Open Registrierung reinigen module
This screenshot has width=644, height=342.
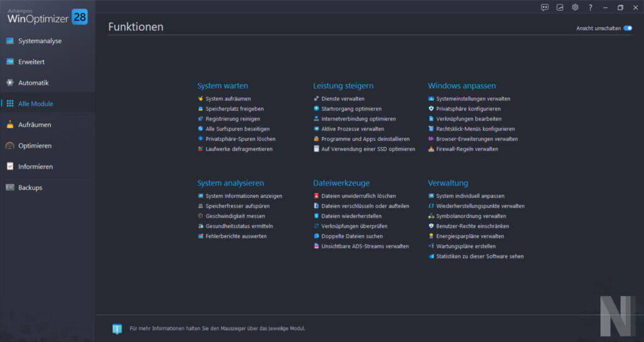pyautogui.click(x=232, y=119)
